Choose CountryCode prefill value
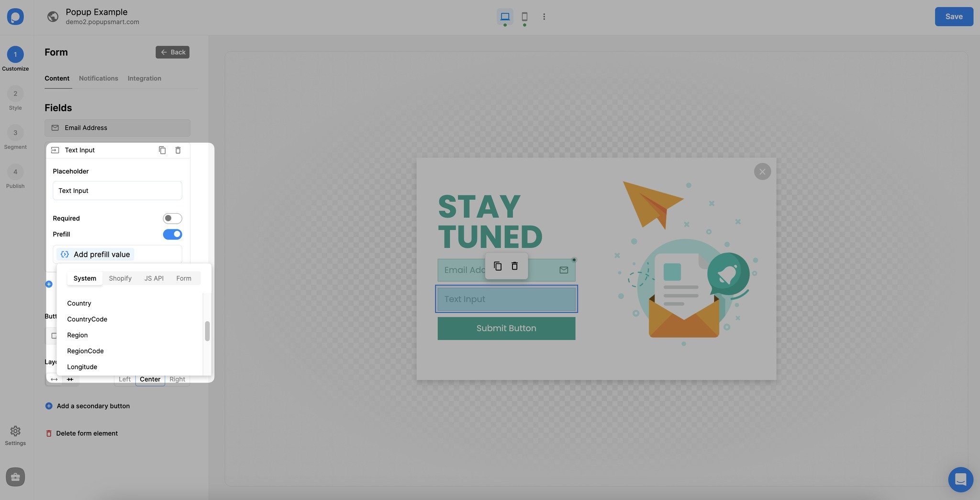 click(x=87, y=319)
